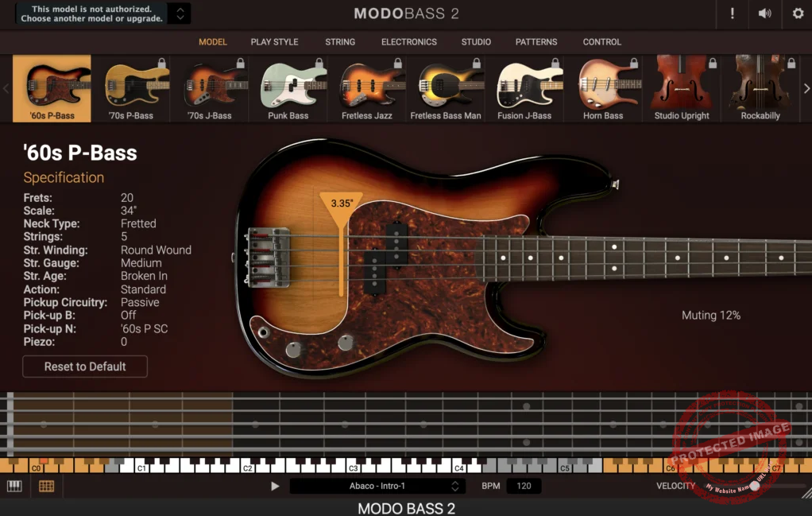Click the Specification heading
The width and height of the screenshot is (812, 516).
pyautogui.click(x=64, y=178)
